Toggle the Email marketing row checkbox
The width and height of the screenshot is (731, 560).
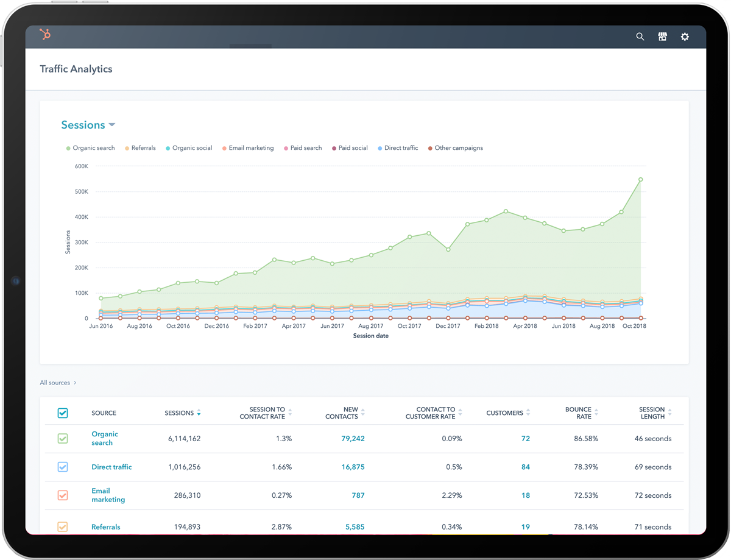click(63, 495)
